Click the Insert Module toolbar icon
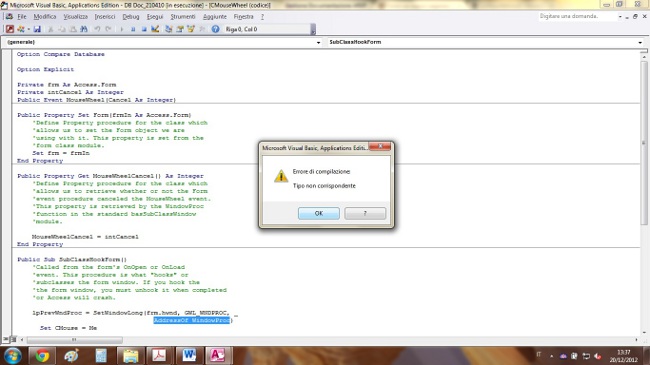Viewport: 650px width, 365px height. 20,29
